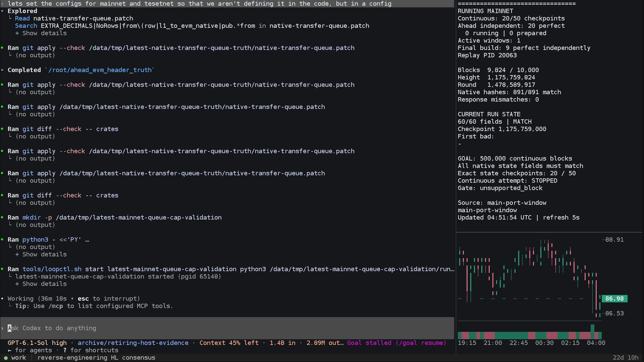644x362 pixels.
Task: Click the RUNNING MAINNET heading
Action: pos(485,11)
